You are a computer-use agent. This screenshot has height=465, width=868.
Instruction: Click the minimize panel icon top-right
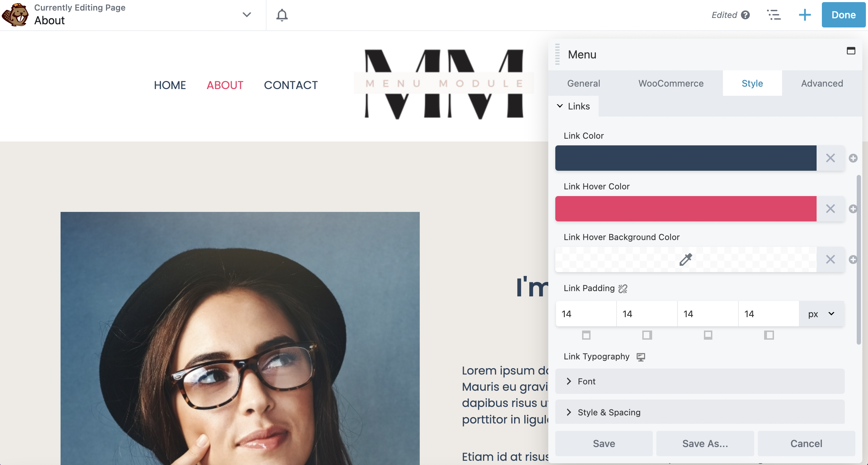click(x=851, y=51)
